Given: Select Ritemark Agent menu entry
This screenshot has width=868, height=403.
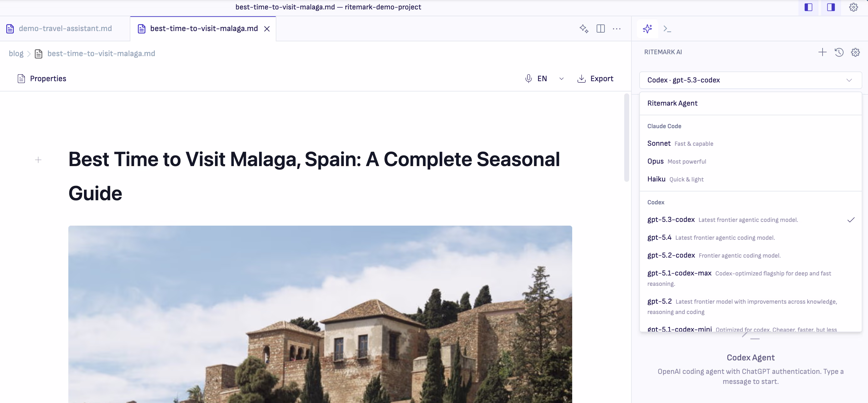Looking at the screenshot, I should point(672,103).
